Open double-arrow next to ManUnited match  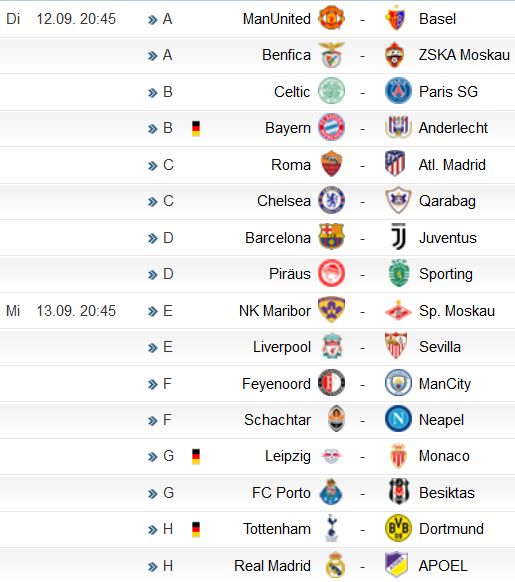click(x=153, y=19)
